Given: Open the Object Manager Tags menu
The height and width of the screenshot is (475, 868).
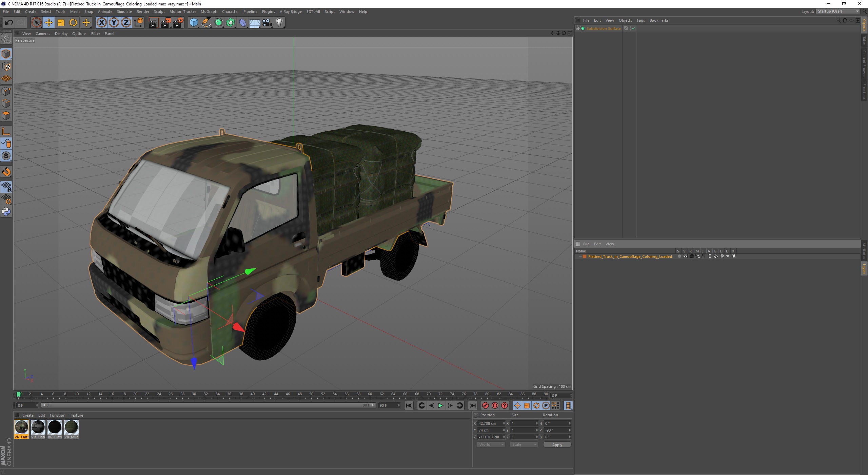Looking at the screenshot, I should [640, 20].
